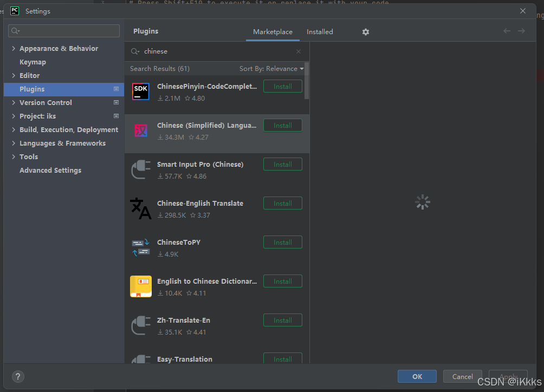The width and height of the screenshot is (544, 392).
Task: Click the Smart Input Pro plug icon
Action: click(x=141, y=169)
